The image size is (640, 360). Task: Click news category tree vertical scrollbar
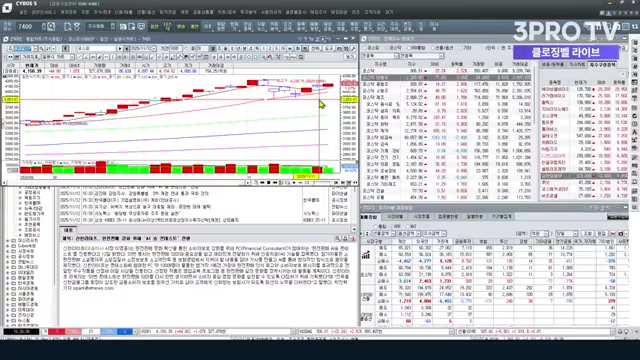(55, 257)
